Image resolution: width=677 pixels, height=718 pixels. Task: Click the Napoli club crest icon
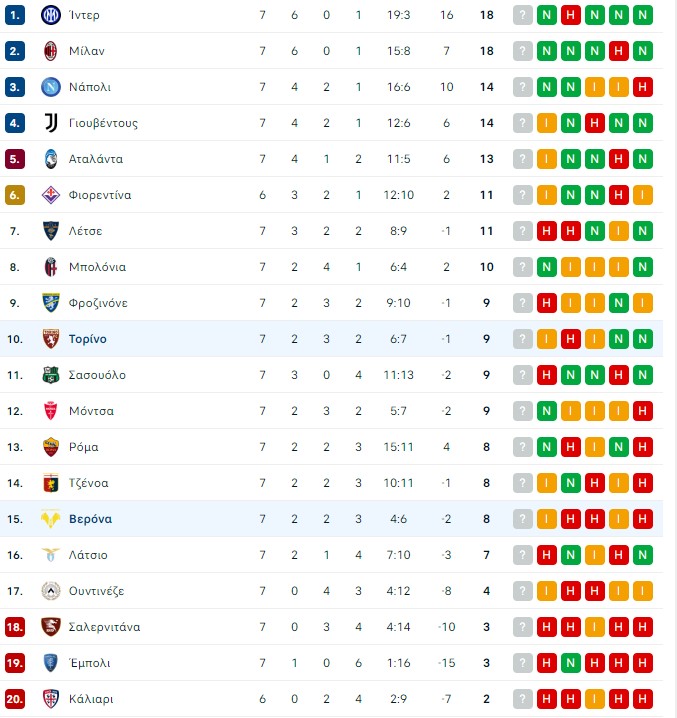click(x=50, y=87)
